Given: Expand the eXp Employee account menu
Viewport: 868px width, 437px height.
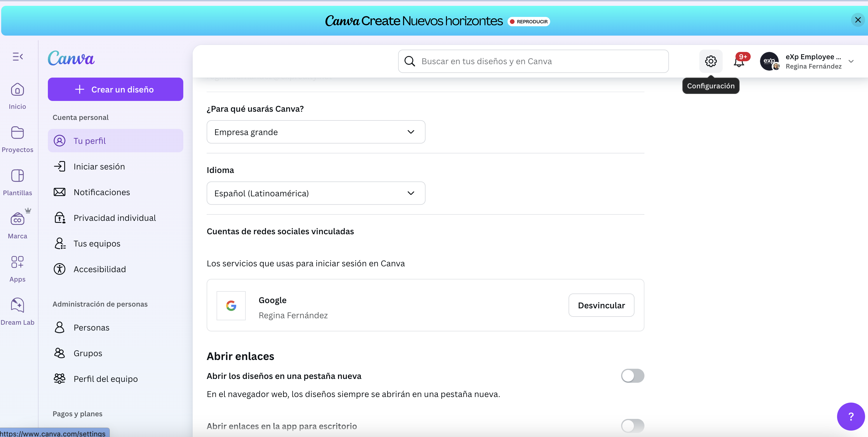Looking at the screenshot, I should click(850, 62).
